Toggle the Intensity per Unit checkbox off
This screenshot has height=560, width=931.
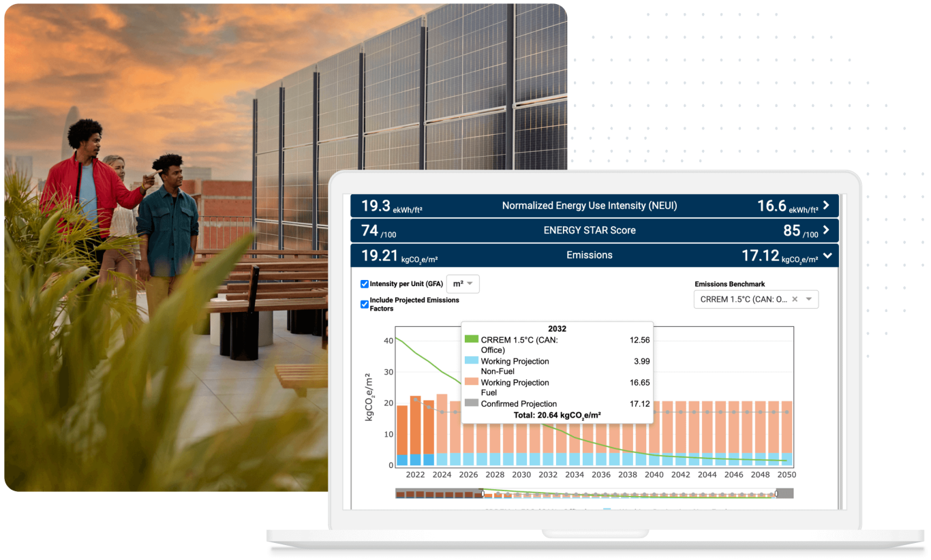365,284
